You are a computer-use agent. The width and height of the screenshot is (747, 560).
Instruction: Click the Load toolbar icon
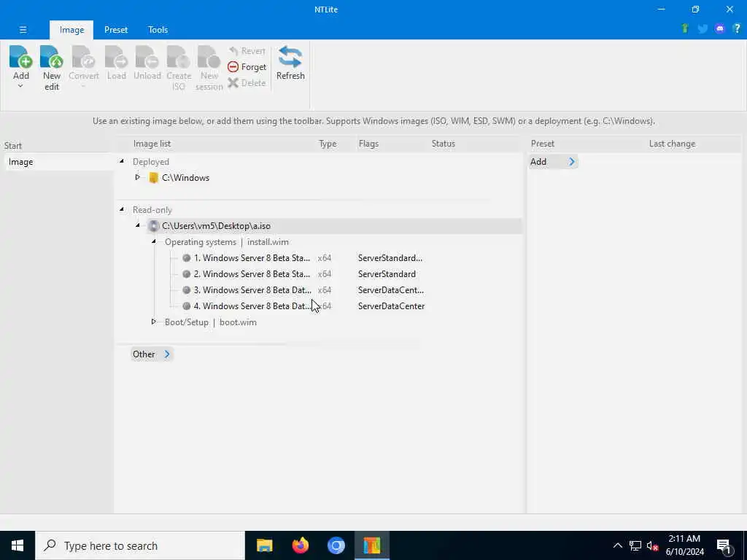116,57
